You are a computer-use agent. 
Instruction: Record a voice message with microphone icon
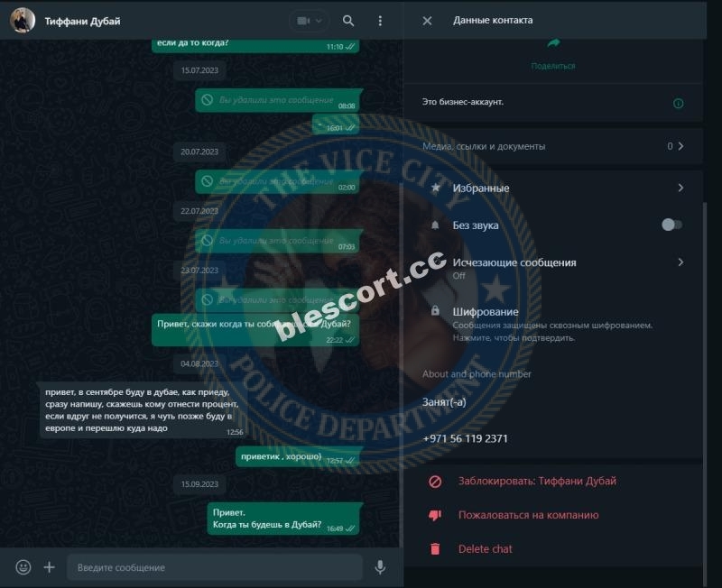click(380, 567)
